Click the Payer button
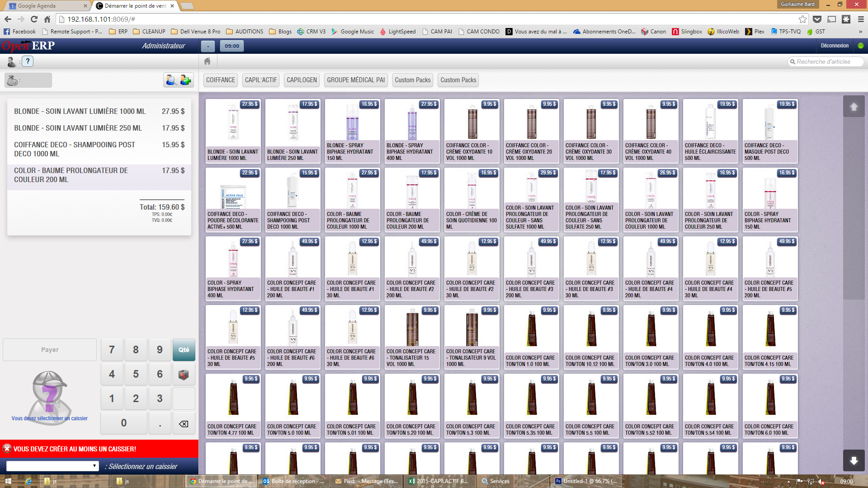 pyautogui.click(x=50, y=350)
